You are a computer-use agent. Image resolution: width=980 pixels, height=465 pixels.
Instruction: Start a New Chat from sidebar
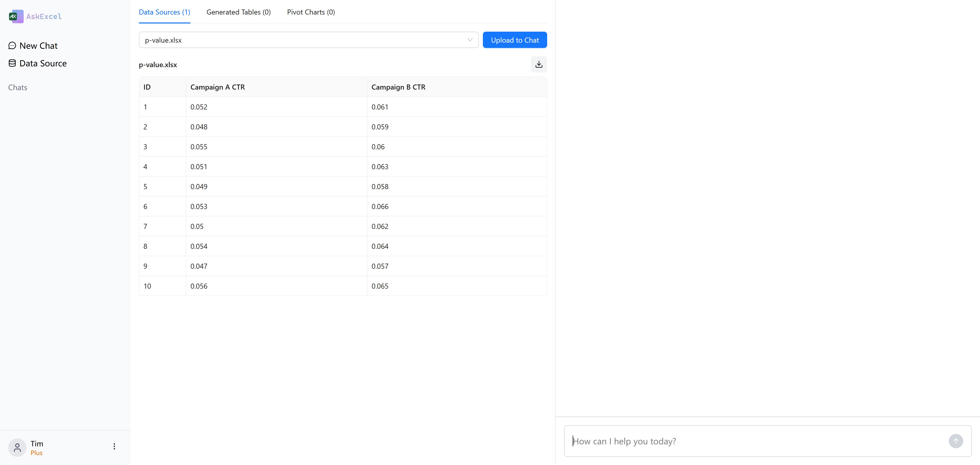[38, 46]
